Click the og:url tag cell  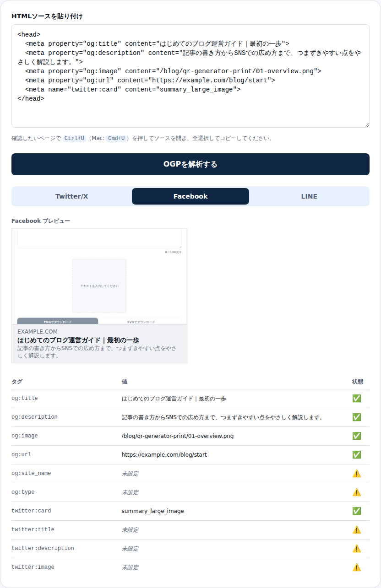click(22, 455)
